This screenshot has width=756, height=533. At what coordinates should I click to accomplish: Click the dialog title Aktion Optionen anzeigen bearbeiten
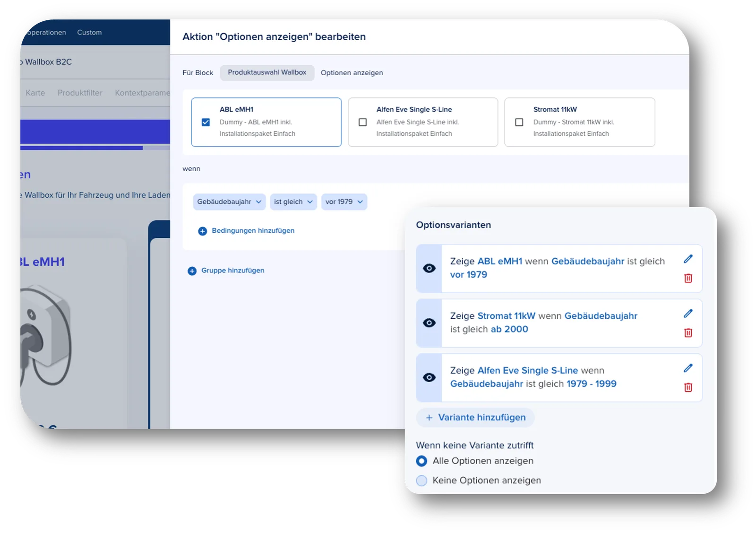(274, 37)
